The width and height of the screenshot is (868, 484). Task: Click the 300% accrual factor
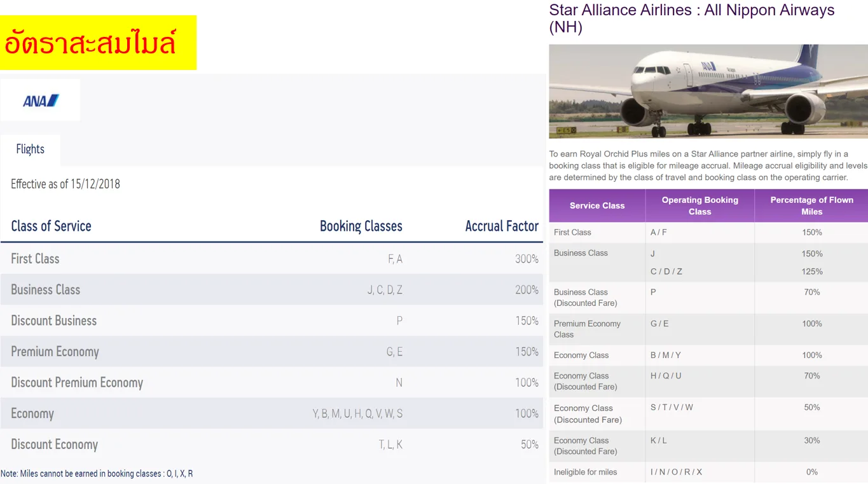[x=527, y=259]
